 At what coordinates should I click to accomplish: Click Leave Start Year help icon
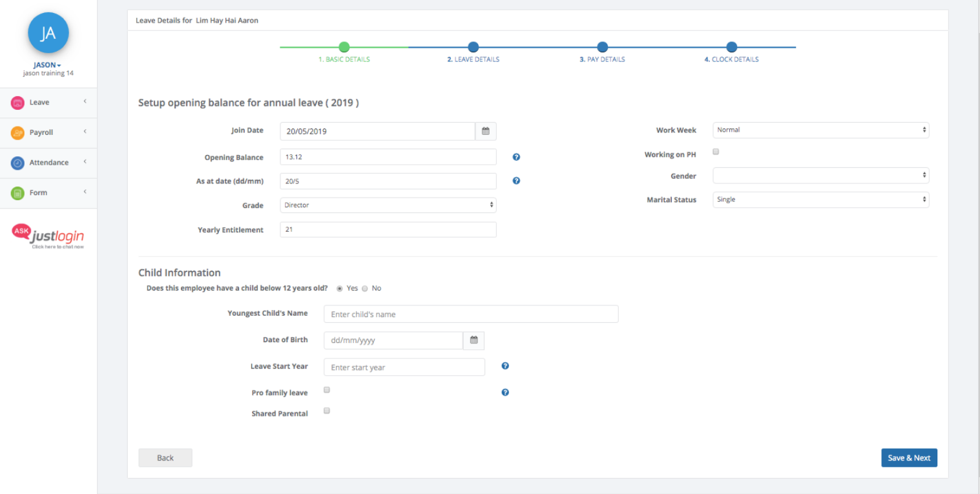click(505, 366)
